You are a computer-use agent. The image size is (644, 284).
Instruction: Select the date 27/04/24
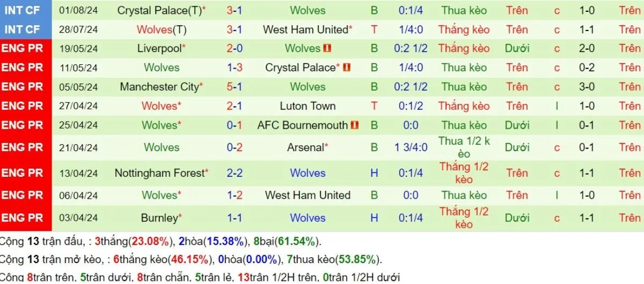[78, 106]
